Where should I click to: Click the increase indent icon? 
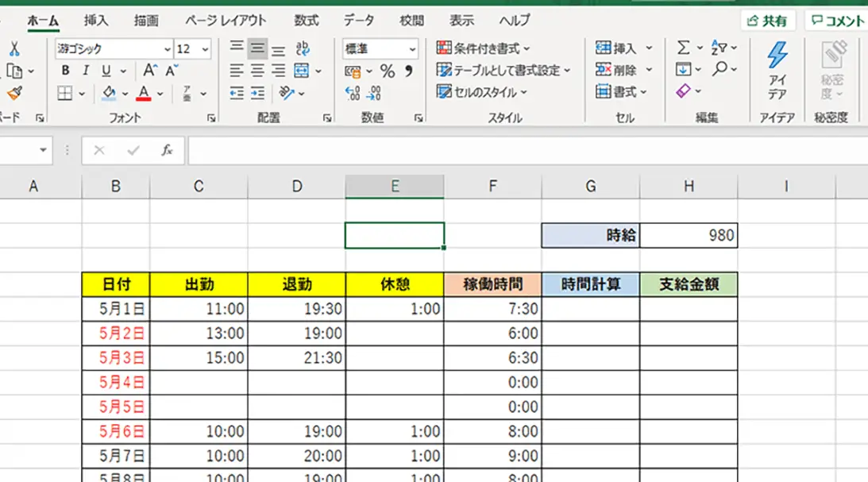point(257,94)
